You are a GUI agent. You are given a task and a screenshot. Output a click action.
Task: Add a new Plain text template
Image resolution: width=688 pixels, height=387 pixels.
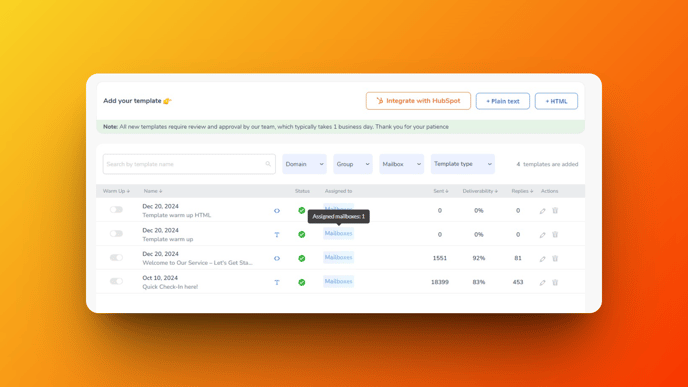pyautogui.click(x=502, y=101)
